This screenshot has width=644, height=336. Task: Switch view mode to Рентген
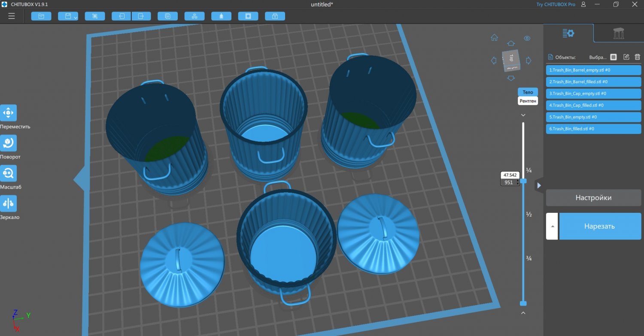pyautogui.click(x=528, y=100)
